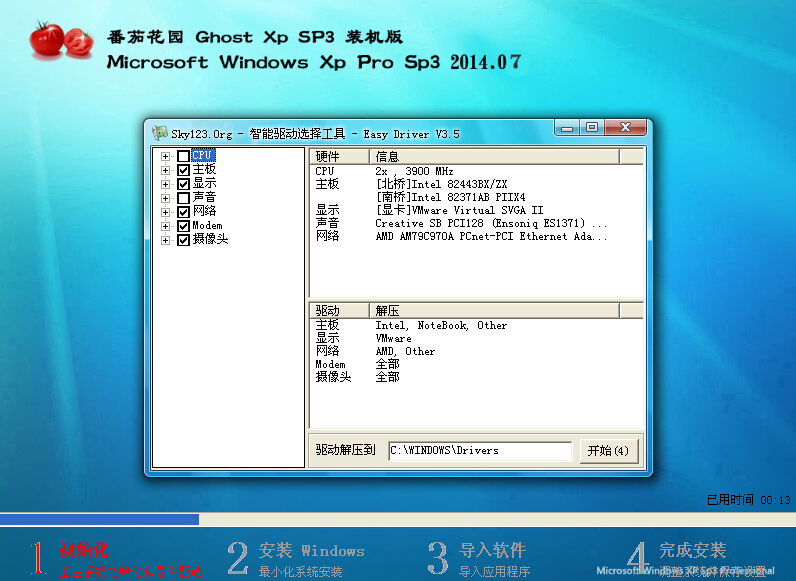Click step 2 安装 Windows label
Viewport: 796px width, 581px height.
click(311, 551)
